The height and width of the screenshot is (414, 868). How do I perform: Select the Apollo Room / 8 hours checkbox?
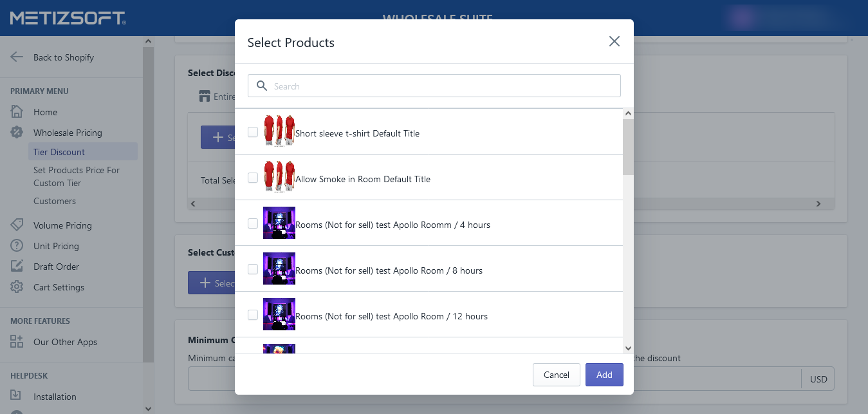click(x=253, y=269)
